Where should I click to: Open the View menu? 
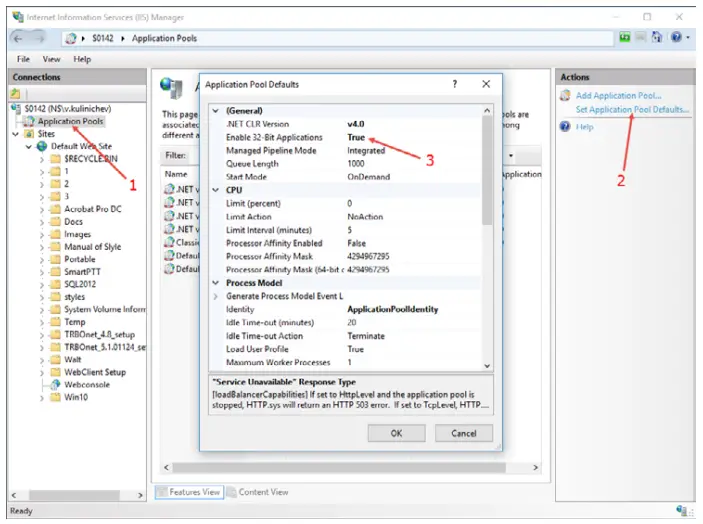pyautogui.click(x=52, y=59)
